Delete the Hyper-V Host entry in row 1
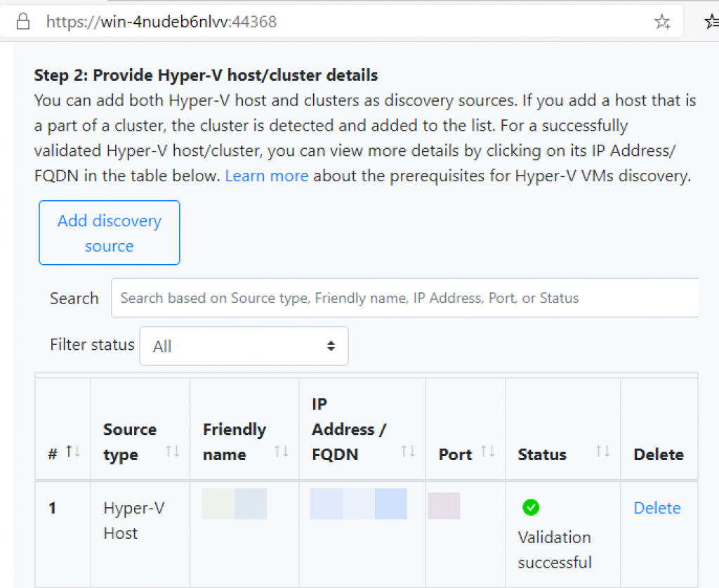719x588 pixels. point(657,508)
